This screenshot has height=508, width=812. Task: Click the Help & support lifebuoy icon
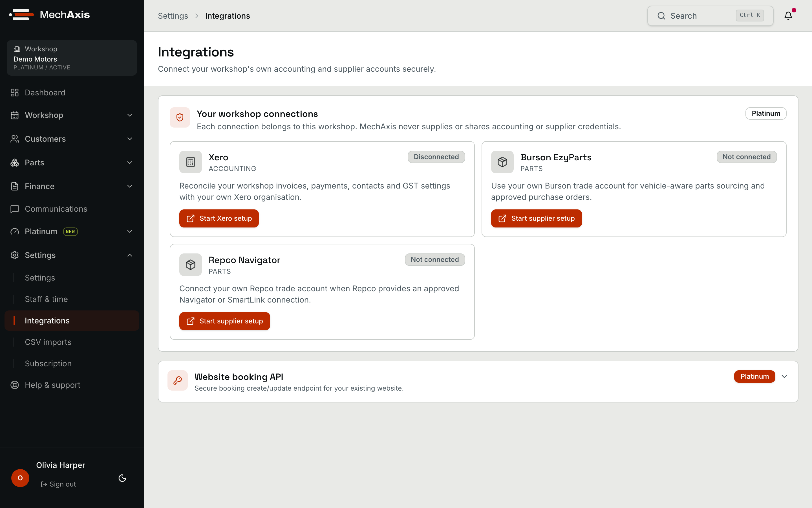pos(14,385)
